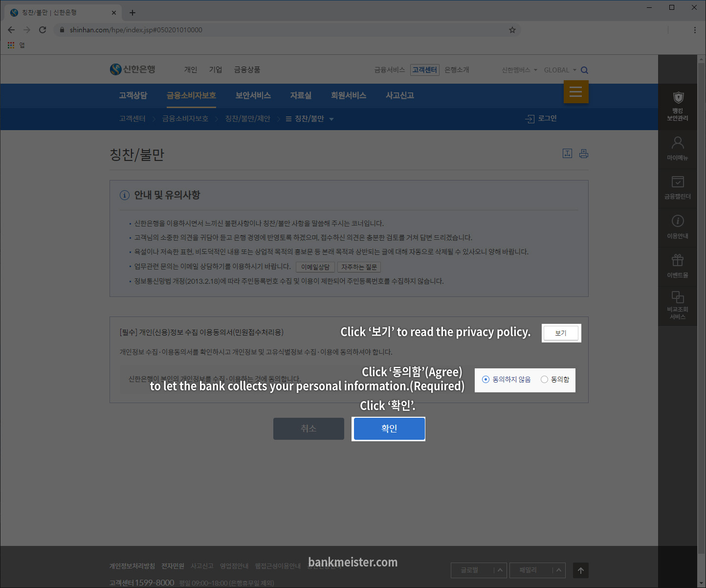The image size is (706, 588).
Task: Click the save-page icon beside printer
Action: pos(567,154)
